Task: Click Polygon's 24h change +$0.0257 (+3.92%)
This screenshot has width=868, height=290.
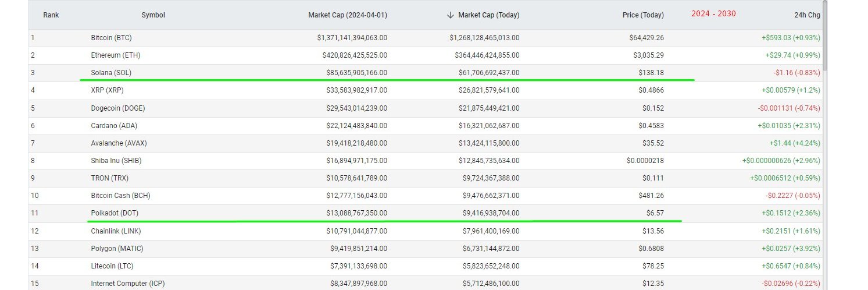Action: (x=791, y=249)
